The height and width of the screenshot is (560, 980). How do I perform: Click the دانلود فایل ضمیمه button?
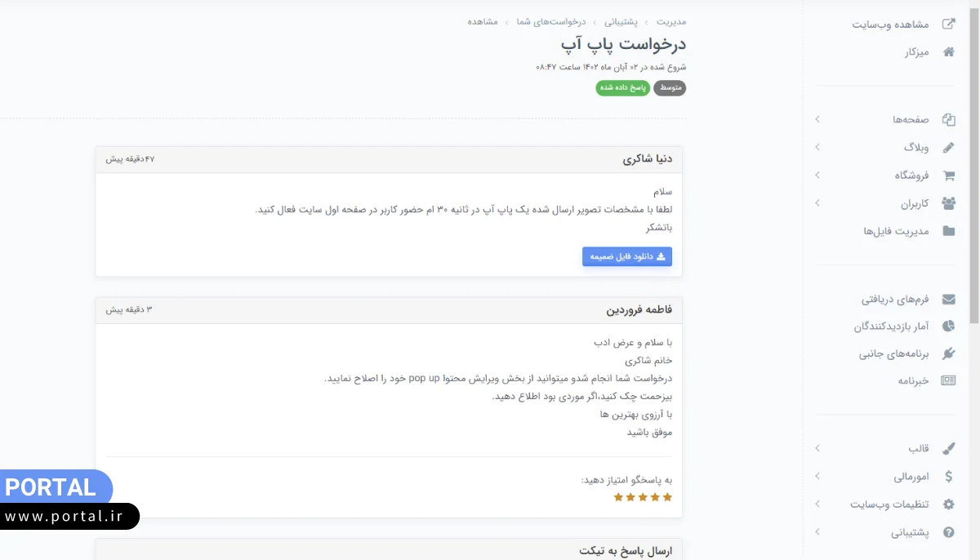coord(626,256)
